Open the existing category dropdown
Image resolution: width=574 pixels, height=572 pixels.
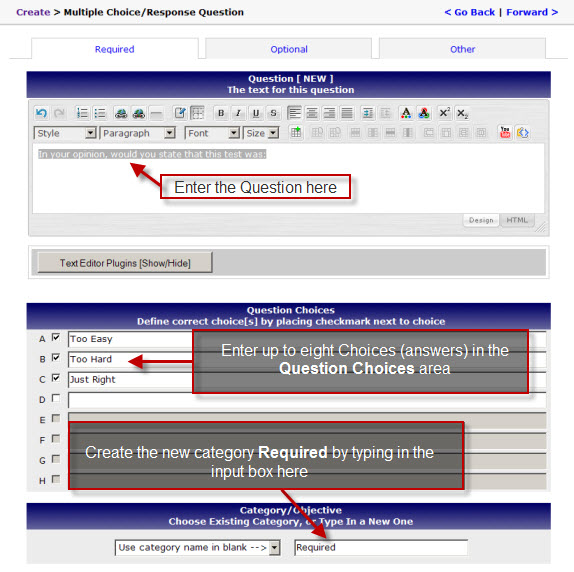198,547
